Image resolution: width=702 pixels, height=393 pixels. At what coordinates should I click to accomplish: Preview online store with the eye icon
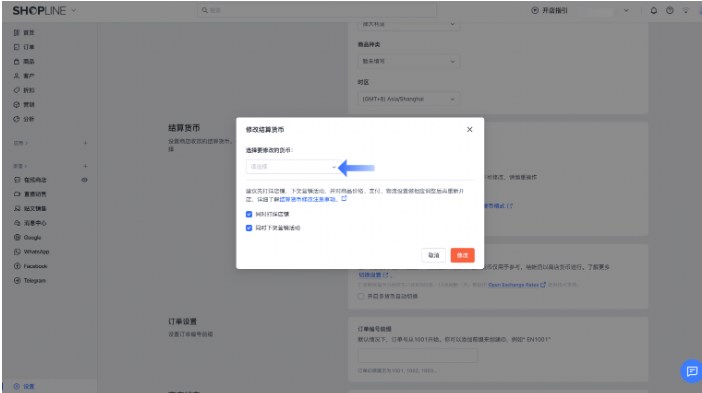click(x=84, y=179)
